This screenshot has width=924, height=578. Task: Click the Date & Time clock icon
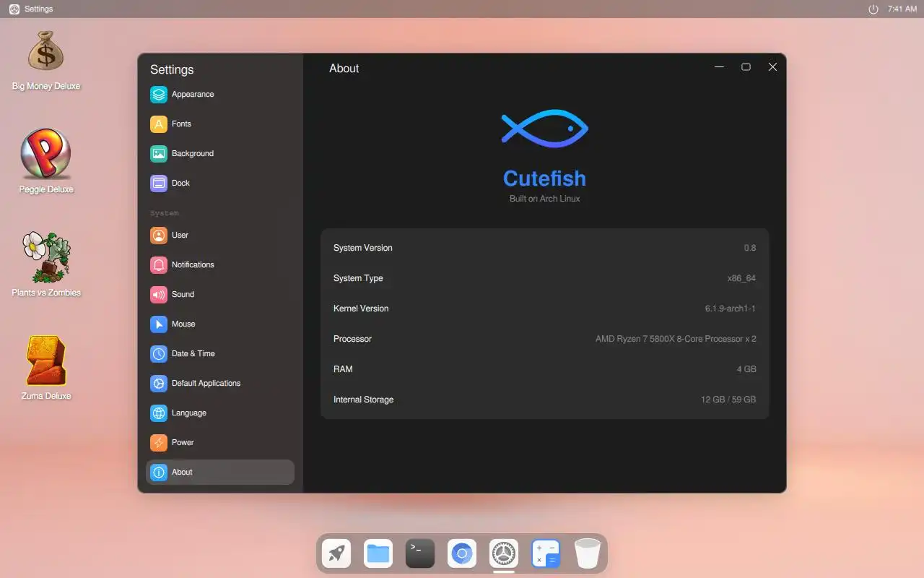tap(159, 354)
